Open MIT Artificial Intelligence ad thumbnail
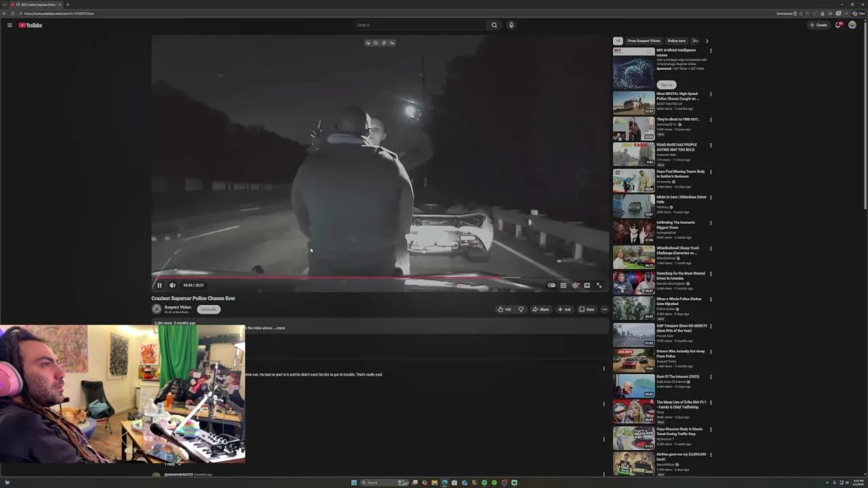Viewport: 868px width, 488px height. click(633, 68)
